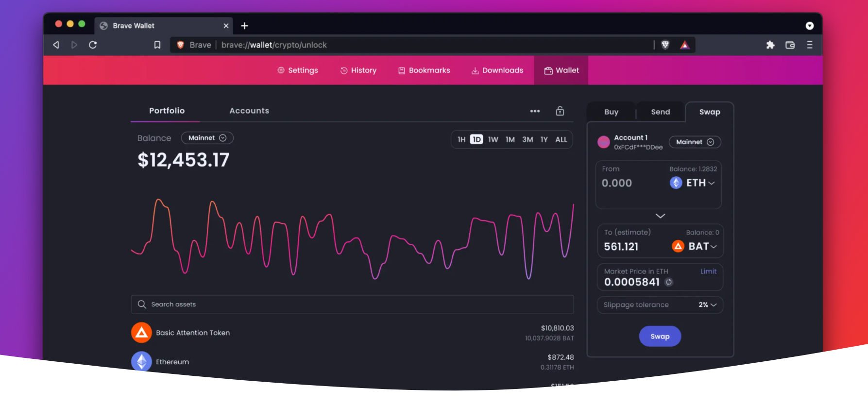
Task: Select the Buy tab
Action: tap(612, 112)
